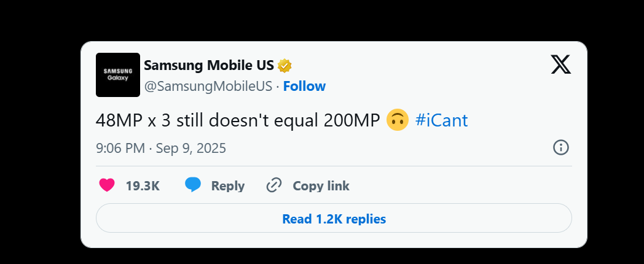Open the Twitter for Websites info icon
The image size is (644, 264).
click(x=561, y=147)
